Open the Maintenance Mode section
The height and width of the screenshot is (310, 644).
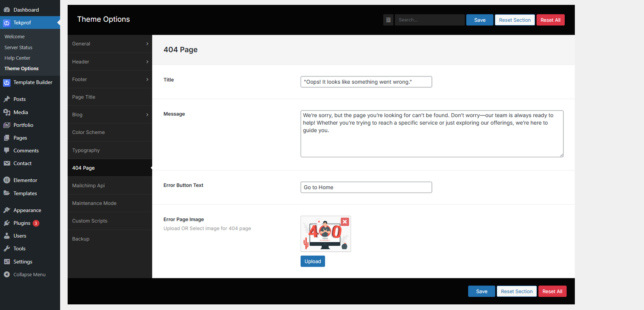click(94, 203)
